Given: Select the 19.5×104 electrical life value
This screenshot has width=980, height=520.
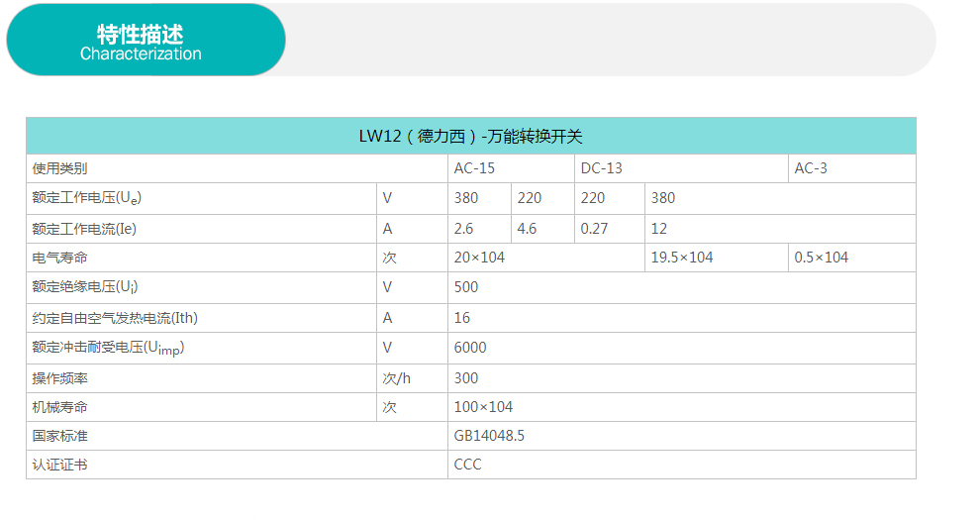Looking at the screenshot, I should [682, 258].
